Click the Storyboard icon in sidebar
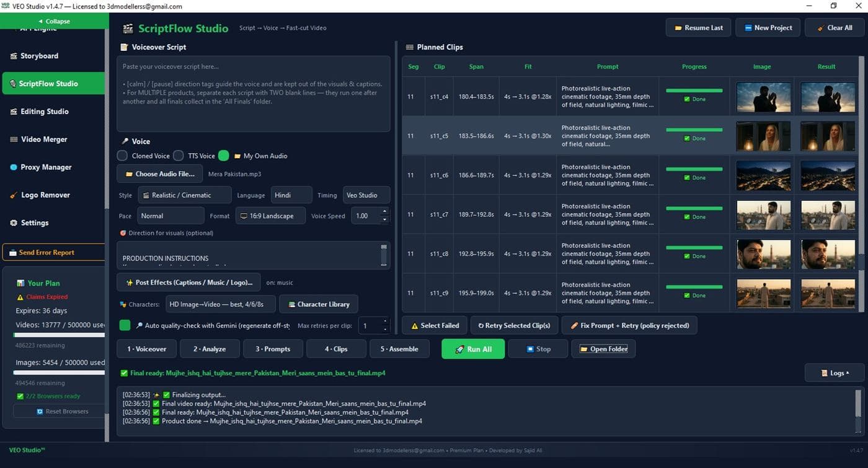The width and height of the screenshot is (868, 468). [14, 56]
